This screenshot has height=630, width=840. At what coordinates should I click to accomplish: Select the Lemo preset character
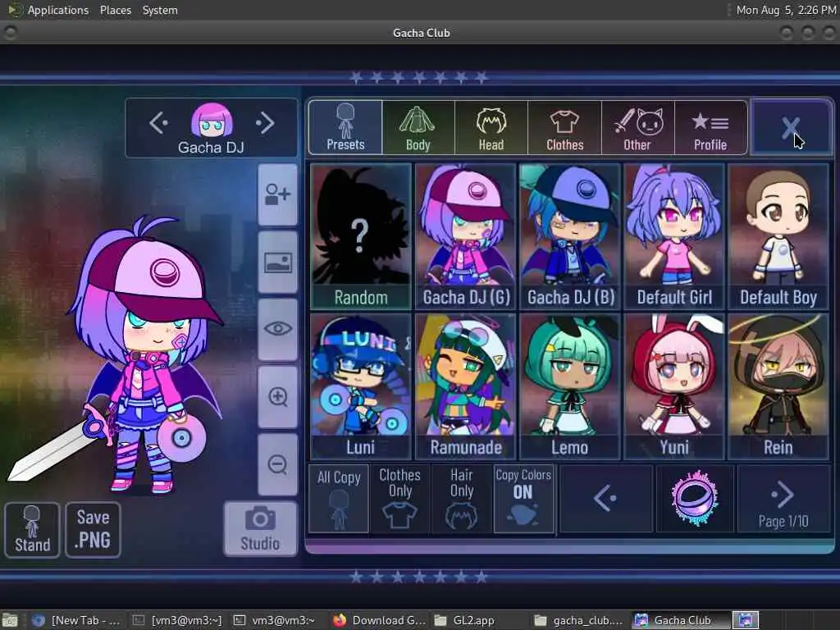click(x=570, y=386)
